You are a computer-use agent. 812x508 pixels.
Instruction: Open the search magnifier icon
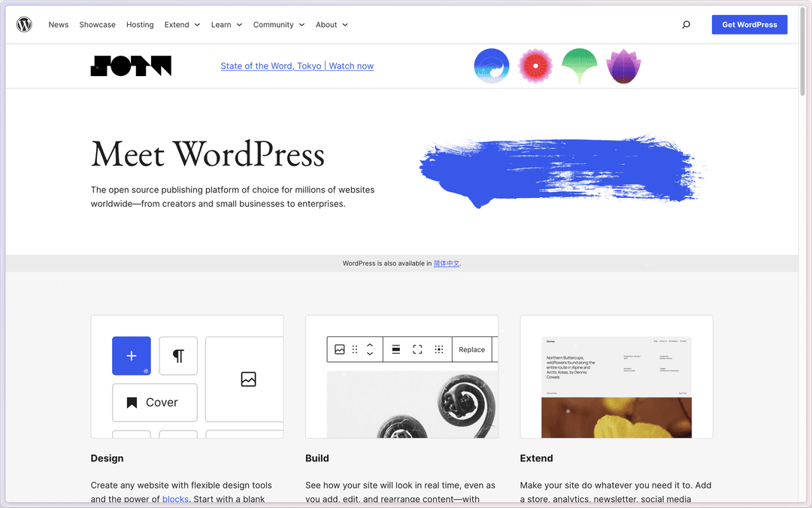(x=686, y=25)
